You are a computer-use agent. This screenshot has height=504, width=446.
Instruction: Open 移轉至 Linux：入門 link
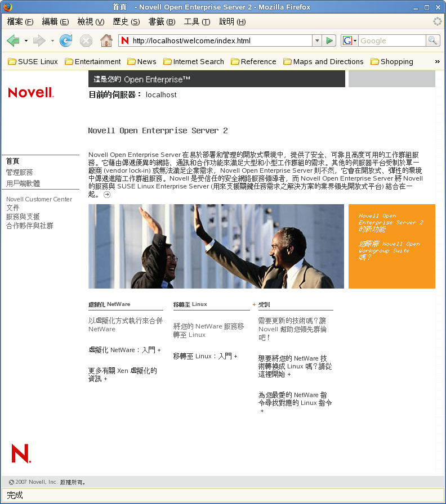pyautogui.click(x=206, y=356)
